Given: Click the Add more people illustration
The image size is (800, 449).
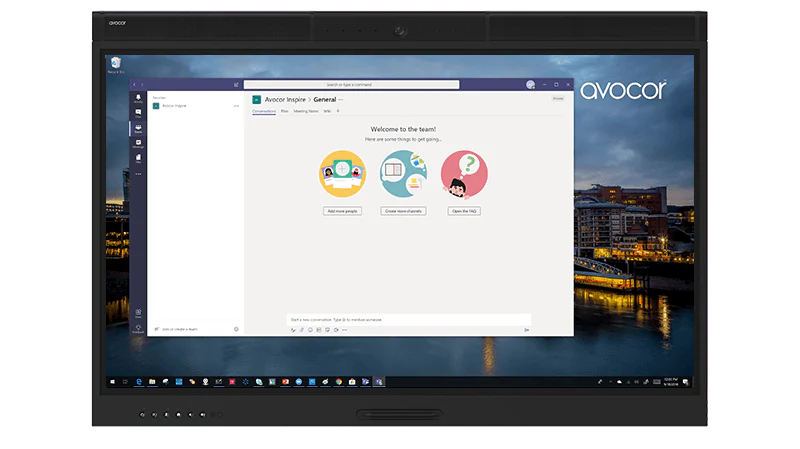Looking at the screenshot, I should [342, 174].
